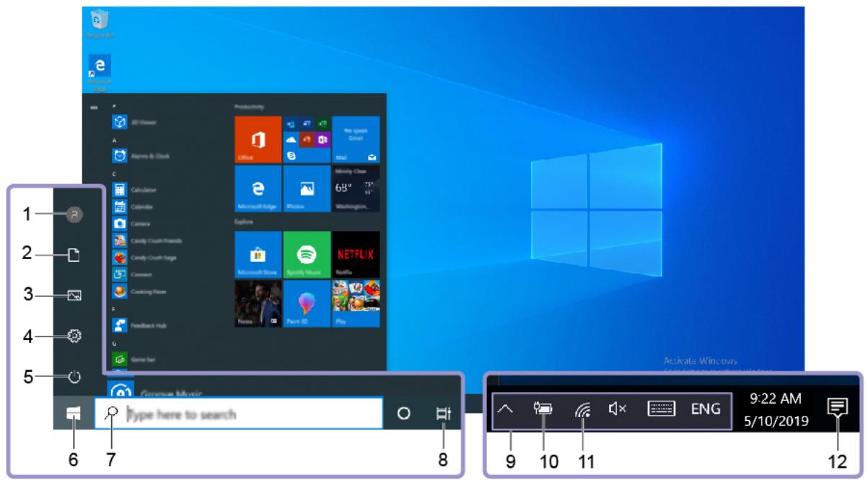This screenshot has height=480, width=868.
Task: Click the Power icon in Start rail
Action: point(74,376)
